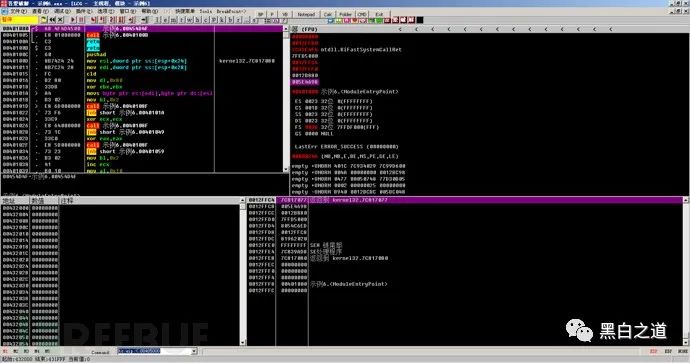
Task: Open the 文件(F) menu
Action: [x=18, y=11]
